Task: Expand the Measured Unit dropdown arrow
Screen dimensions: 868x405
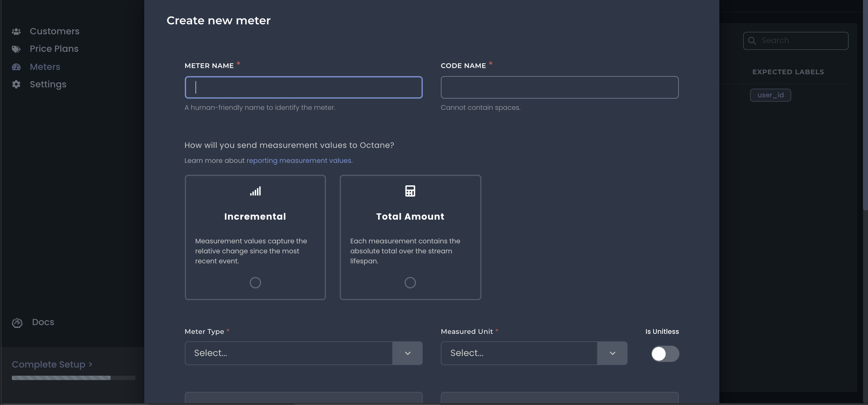Action: pos(612,353)
